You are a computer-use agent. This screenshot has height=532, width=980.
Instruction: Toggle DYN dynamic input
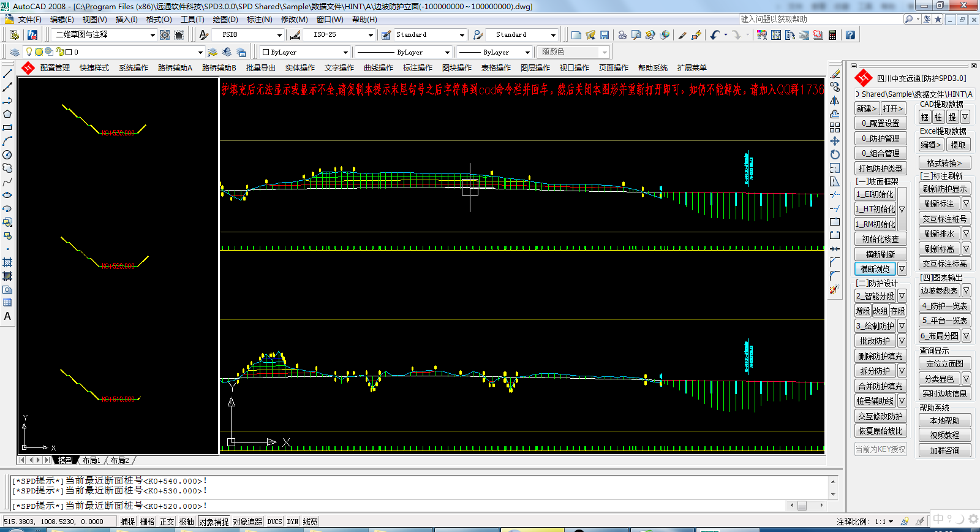click(293, 522)
